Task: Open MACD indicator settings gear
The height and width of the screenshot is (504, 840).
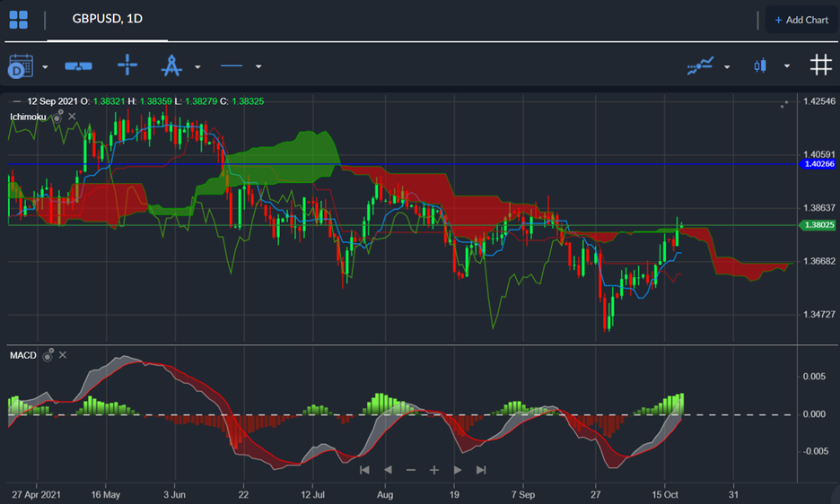Action: pyautogui.click(x=48, y=354)
